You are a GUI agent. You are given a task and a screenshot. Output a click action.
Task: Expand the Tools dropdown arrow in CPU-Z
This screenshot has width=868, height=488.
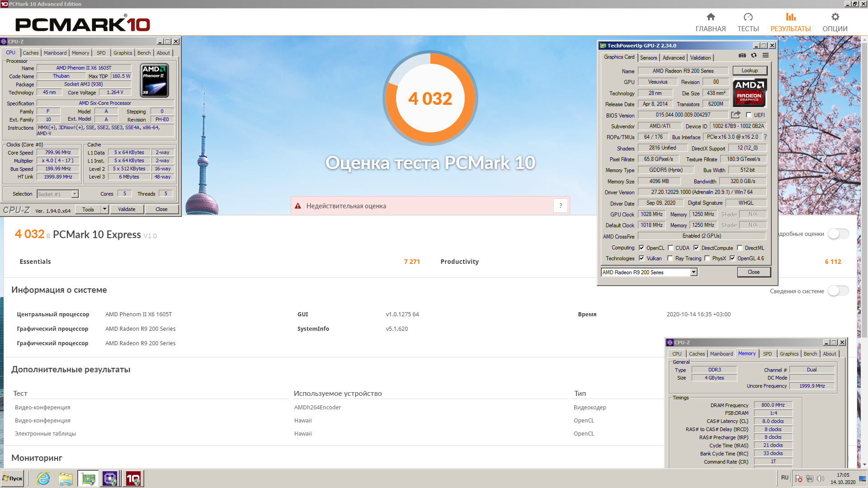[x=104, y=209]
